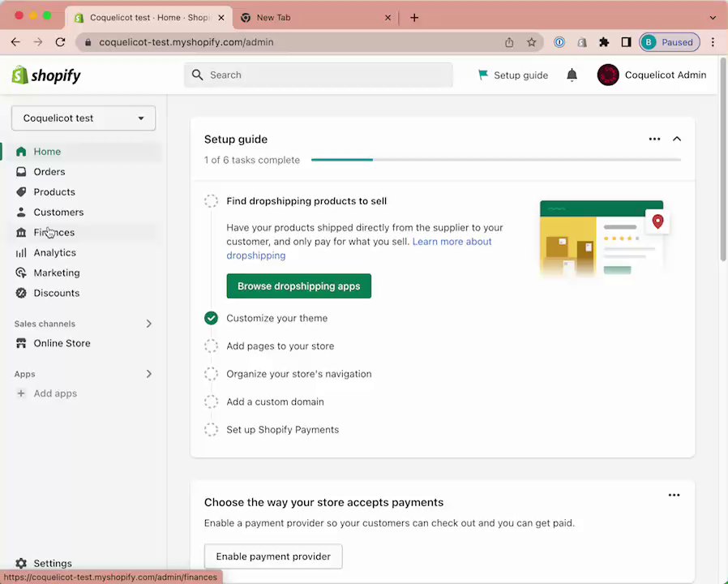Expand the Customize your theme task
728x584 pixels.
pyautogui.click(x=277, y=318)
